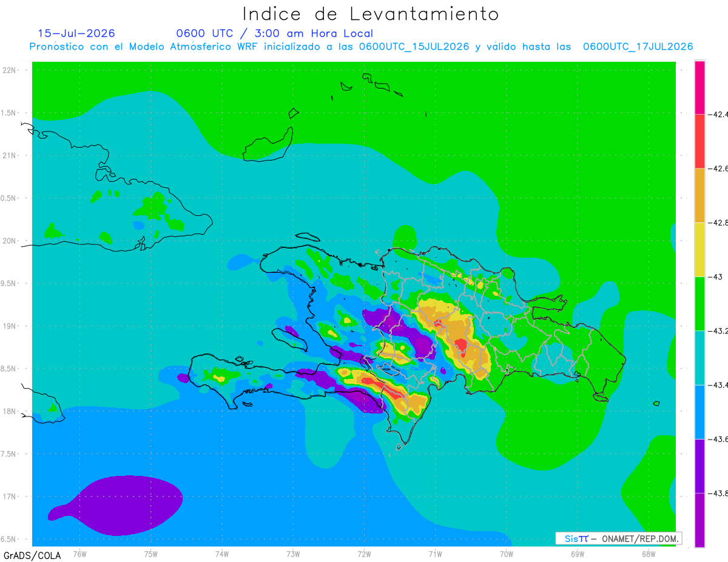Viewport: 728px width, 562px height.
Task: Click latitude label "21N"
Action: click(10, 156)
